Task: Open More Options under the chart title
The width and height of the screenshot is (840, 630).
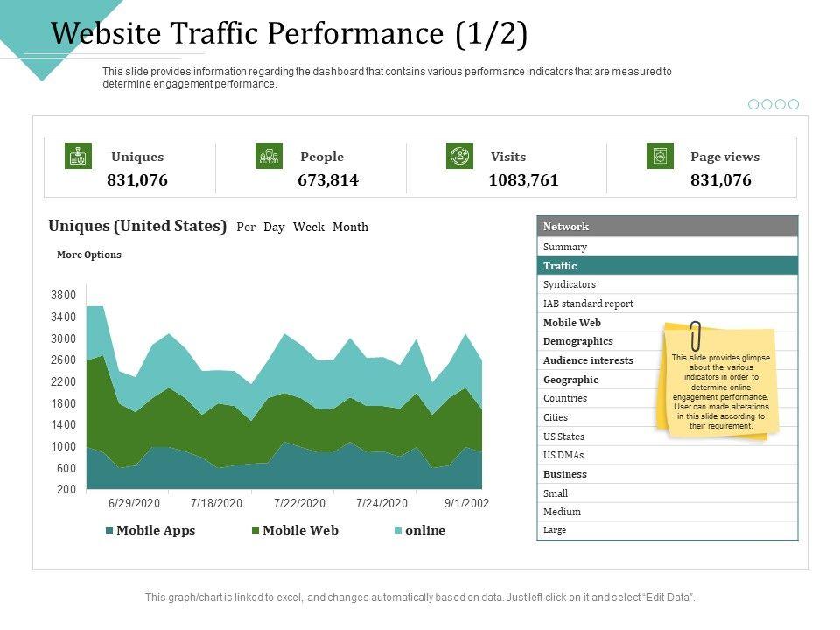Action: click(89, 255)
